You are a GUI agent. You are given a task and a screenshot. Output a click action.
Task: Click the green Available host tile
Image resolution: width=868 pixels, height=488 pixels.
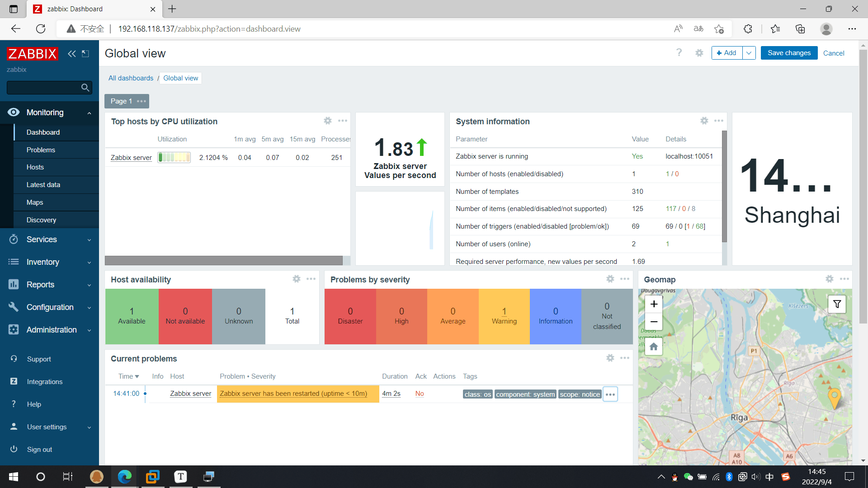(x=132, y=316)
